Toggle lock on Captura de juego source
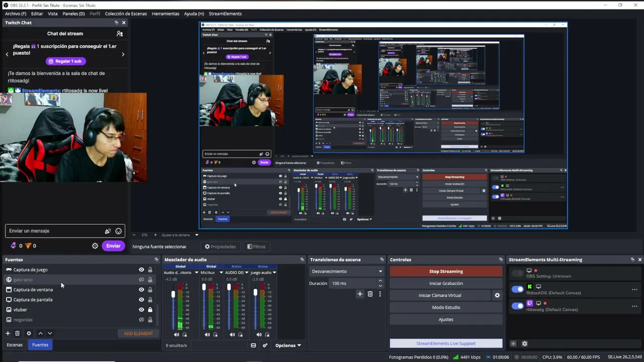Viewport: 644px width, 362px height. (150, 269)
